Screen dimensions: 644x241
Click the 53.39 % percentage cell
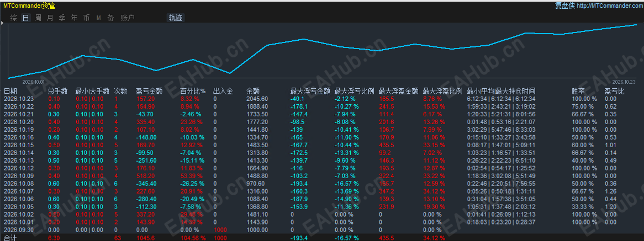(x=192, y=176)
